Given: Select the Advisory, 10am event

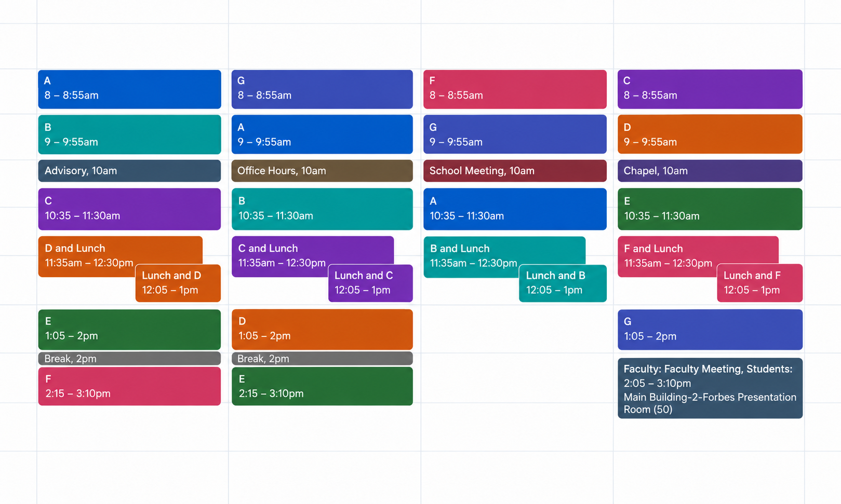Looking at the screenshot, I should coord(129,171).
